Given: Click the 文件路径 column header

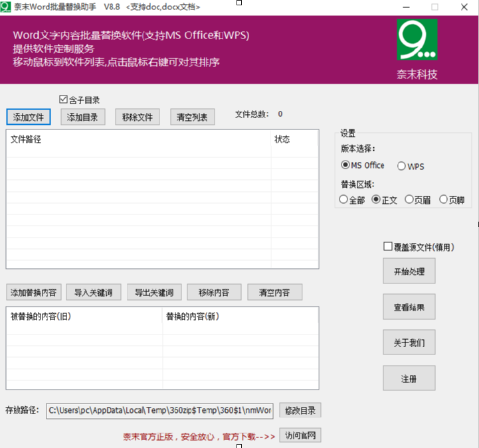Looking at the screenshot, I should (x=139, y=139).
